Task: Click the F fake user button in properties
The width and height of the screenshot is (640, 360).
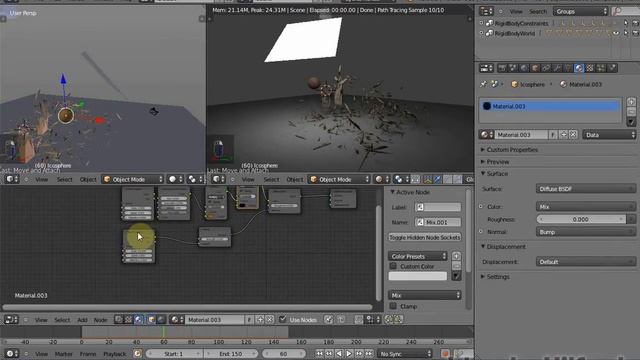Action: [x=553, y=135]
